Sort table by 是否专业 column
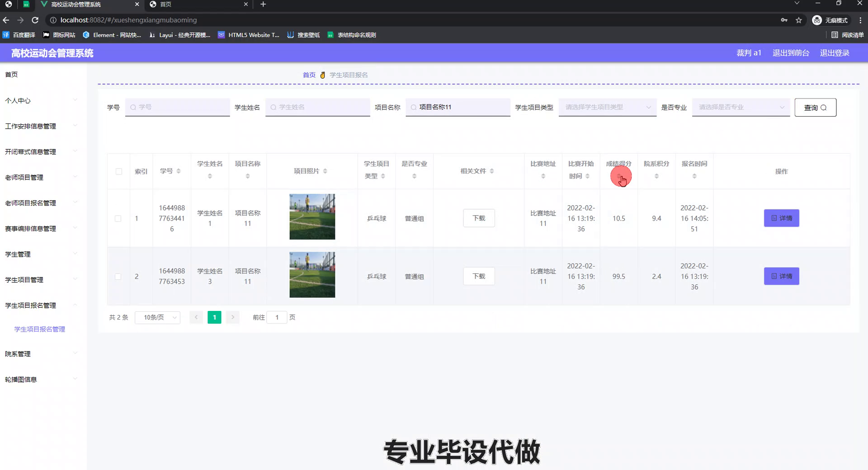Screen dimensions: 868x470 [x=414, y=176]
